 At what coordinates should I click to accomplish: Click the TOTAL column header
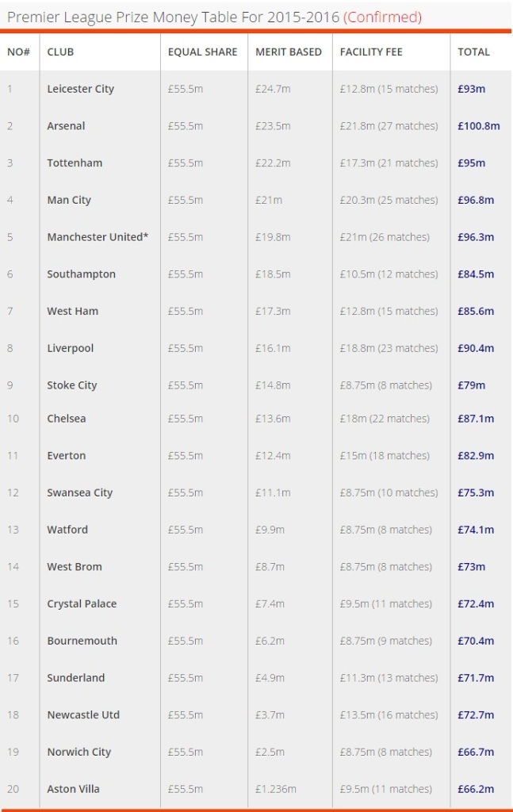click(x=473, y=52)
